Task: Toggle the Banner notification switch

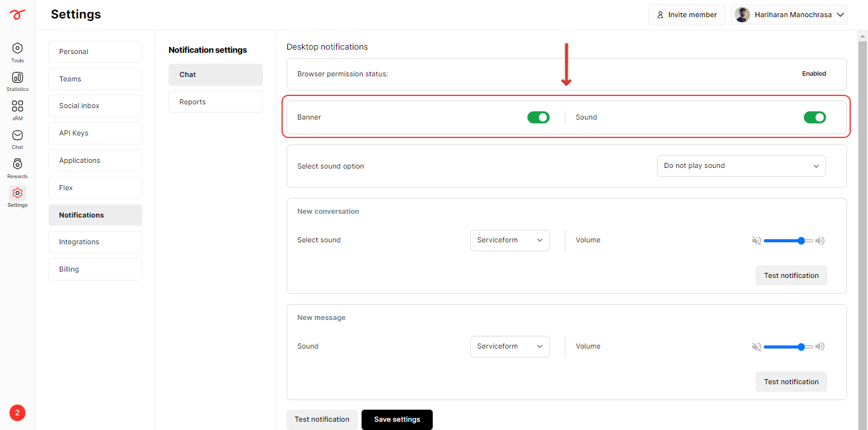Action: (538, 117)
